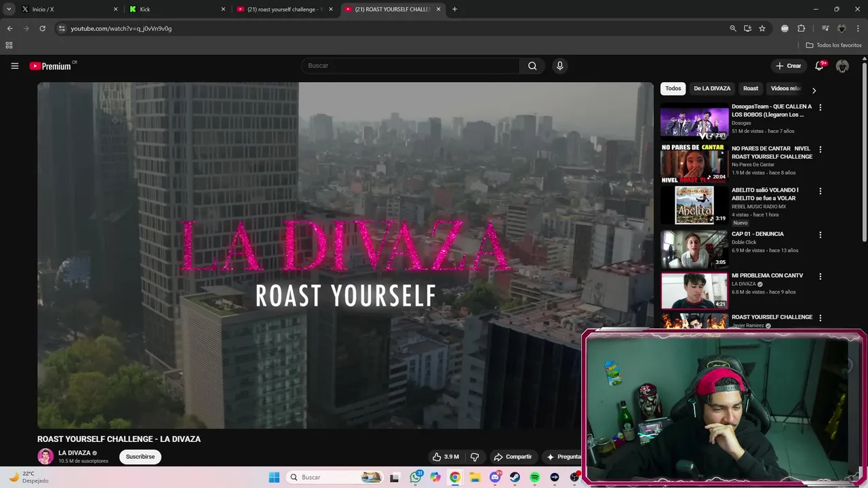Click the browser address bar URL

(x=121, y=28)
